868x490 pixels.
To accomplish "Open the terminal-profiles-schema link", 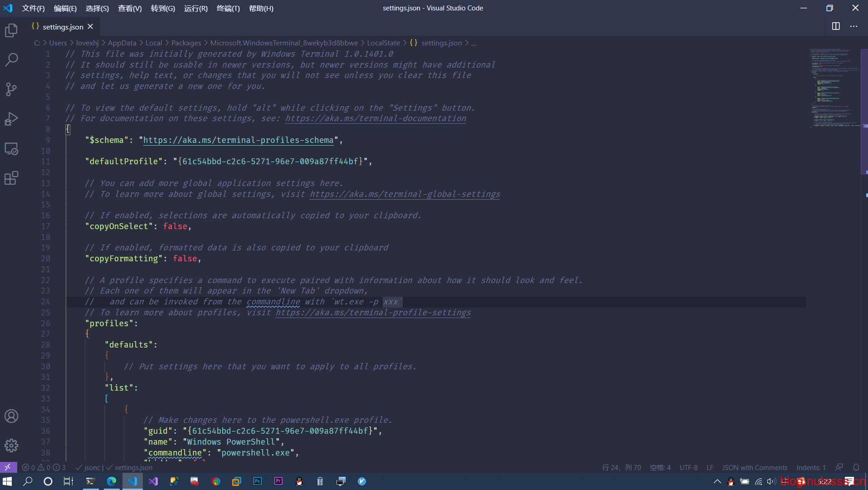I will [239, 140].
